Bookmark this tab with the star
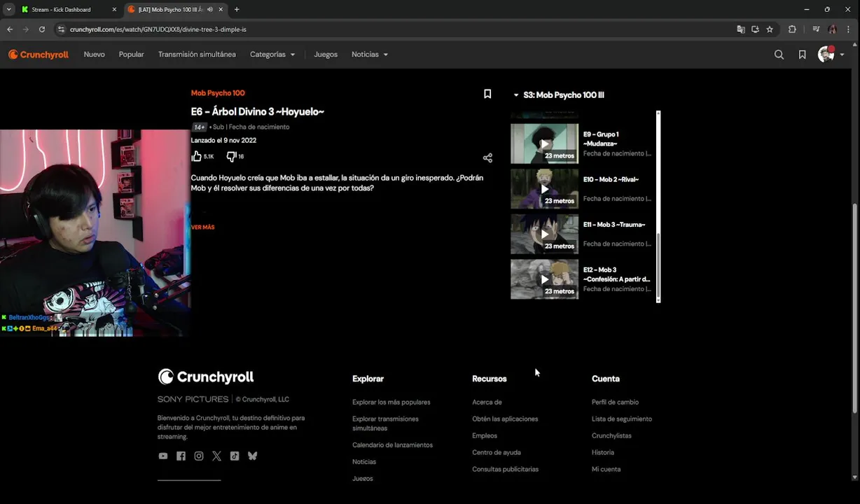The width and height of the screenshot is (860, 504). click(770, 29)
